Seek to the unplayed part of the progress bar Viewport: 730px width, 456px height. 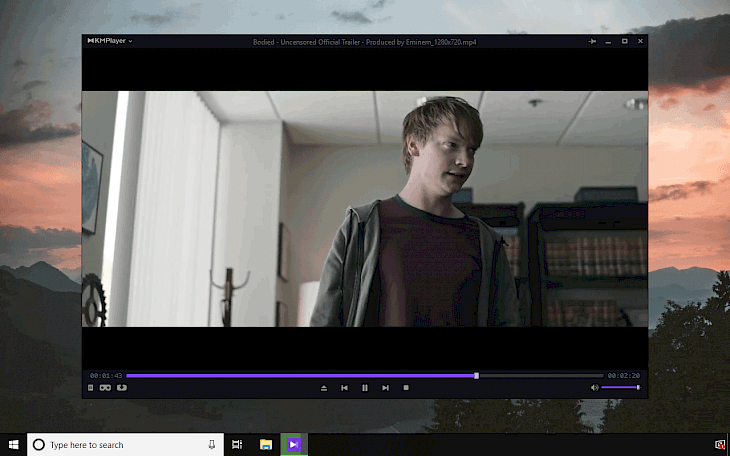(x=541, y=375)
